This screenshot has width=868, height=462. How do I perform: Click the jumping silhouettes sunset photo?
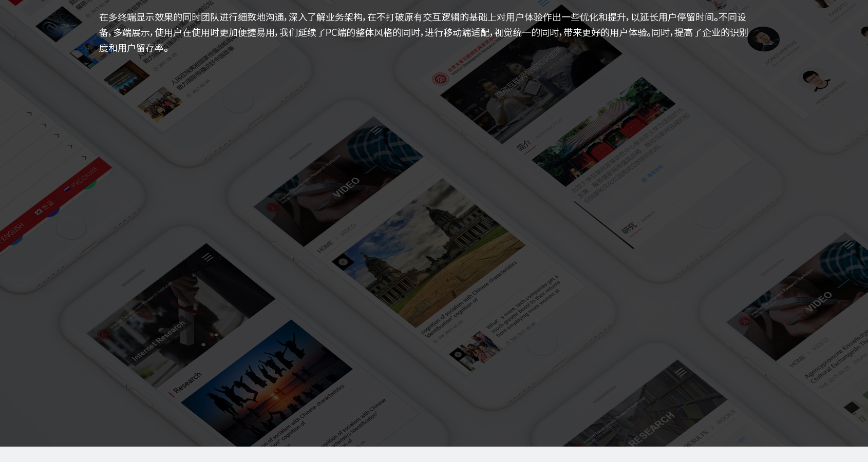(267, 383)
